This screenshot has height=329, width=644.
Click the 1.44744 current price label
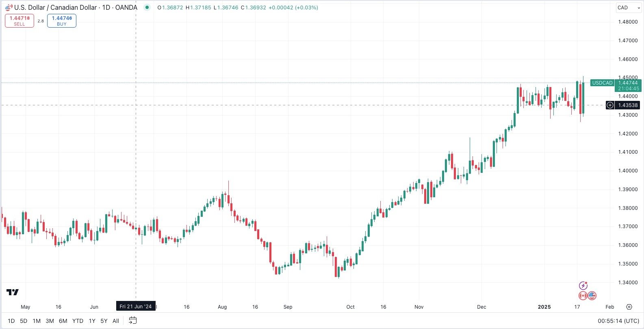(x=628, y=83)
